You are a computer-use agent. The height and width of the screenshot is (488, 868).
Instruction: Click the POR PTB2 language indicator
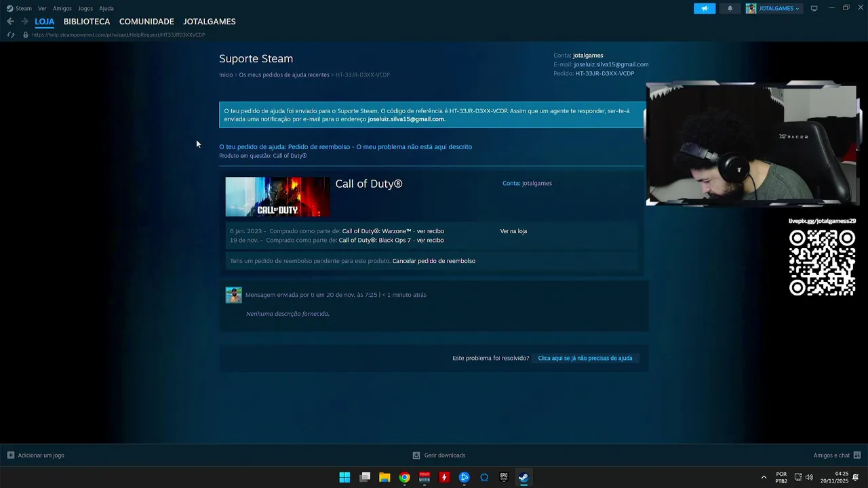pos(781,477)
